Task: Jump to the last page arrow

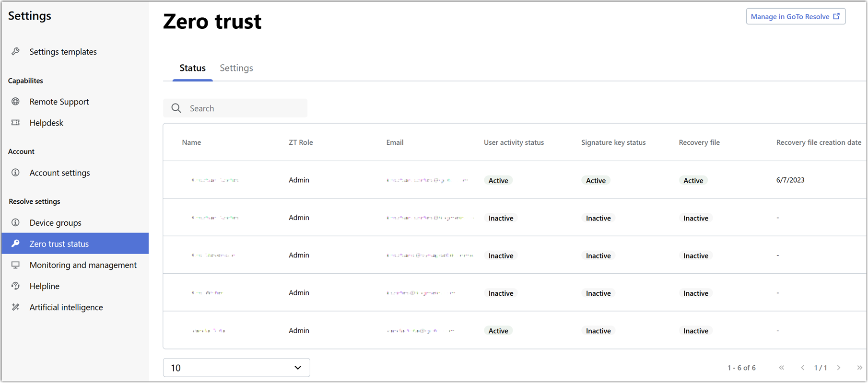Action: coord(859,368)
